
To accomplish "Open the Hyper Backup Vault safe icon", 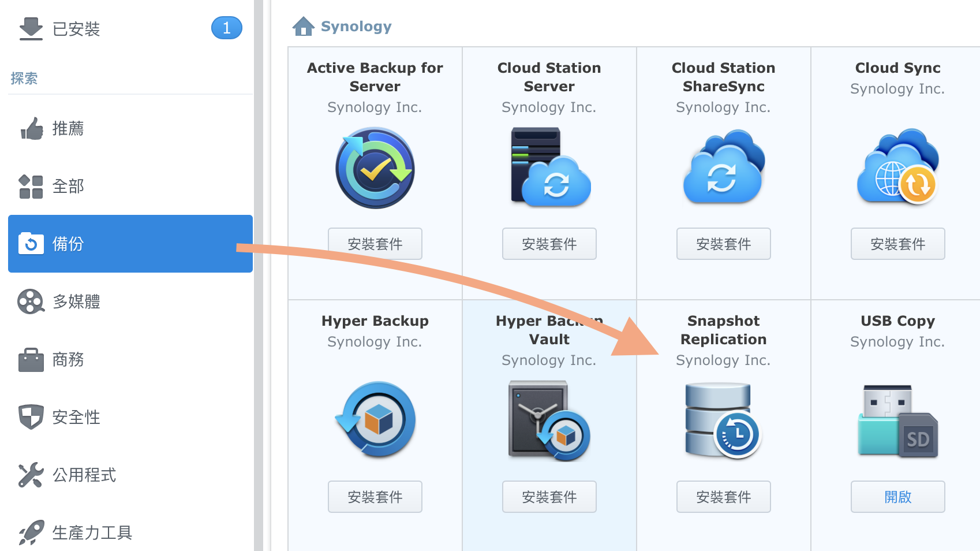I will [x=549, y=420].
